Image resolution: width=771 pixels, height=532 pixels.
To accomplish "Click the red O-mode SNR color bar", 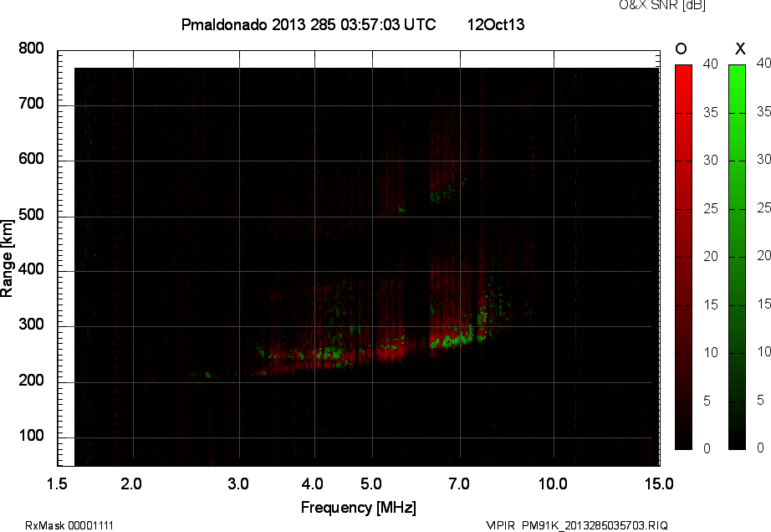I will point(683,257).
